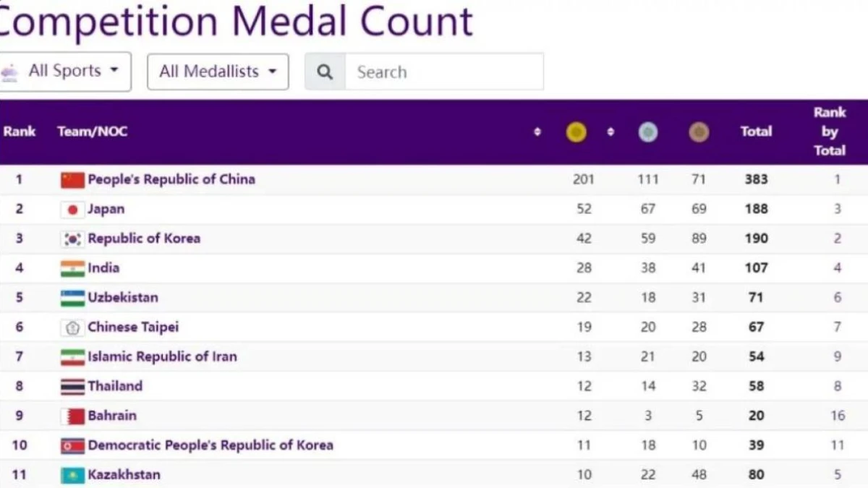Click the magnifying glass search icon

tap(325, 72)
